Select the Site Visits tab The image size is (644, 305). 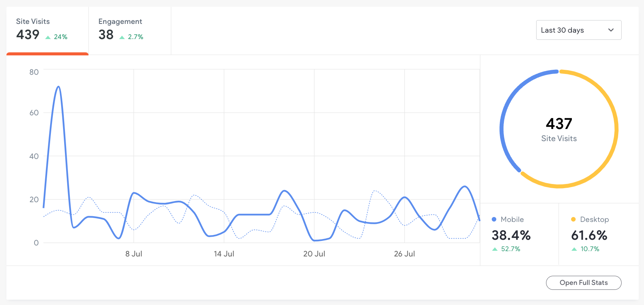(47, 30)
